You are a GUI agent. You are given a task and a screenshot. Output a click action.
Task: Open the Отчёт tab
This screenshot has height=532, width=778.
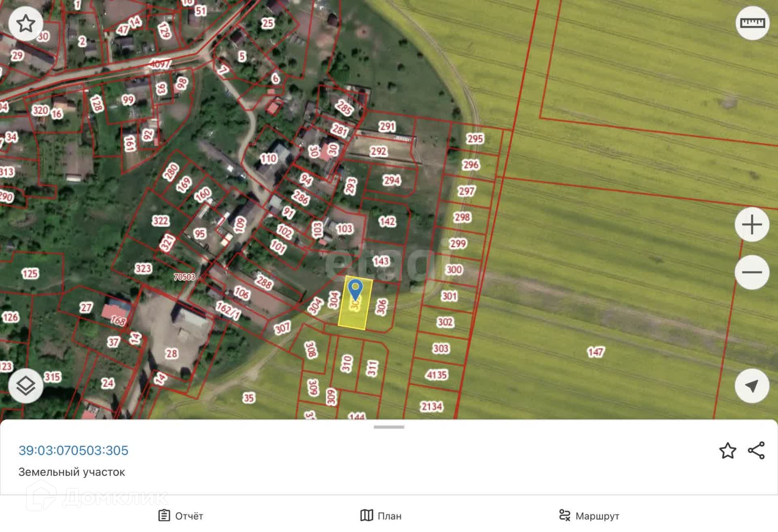(x=181, y=516)
